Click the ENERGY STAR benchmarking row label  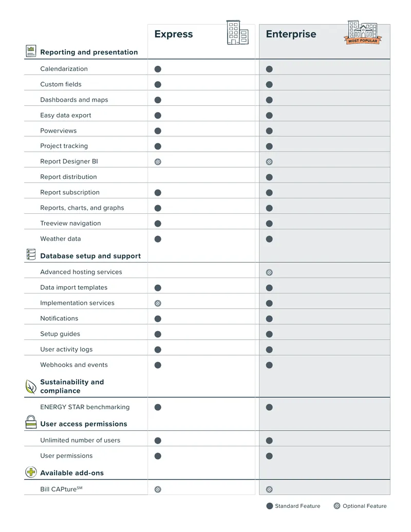coord(85,407)
